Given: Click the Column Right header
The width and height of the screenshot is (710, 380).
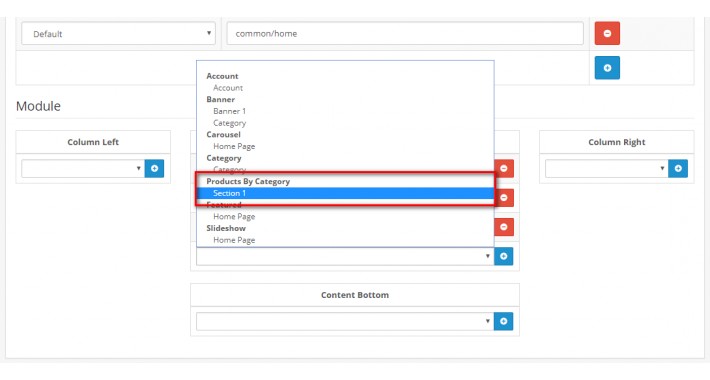Looking at the screenshot, I should tap(616, 142).
